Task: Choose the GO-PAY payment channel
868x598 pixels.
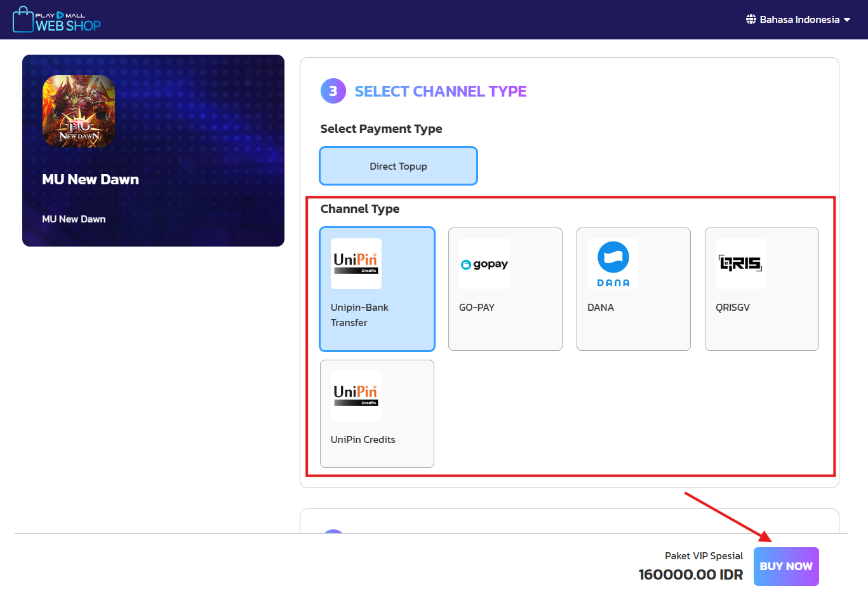Action: tap(505, 289)
